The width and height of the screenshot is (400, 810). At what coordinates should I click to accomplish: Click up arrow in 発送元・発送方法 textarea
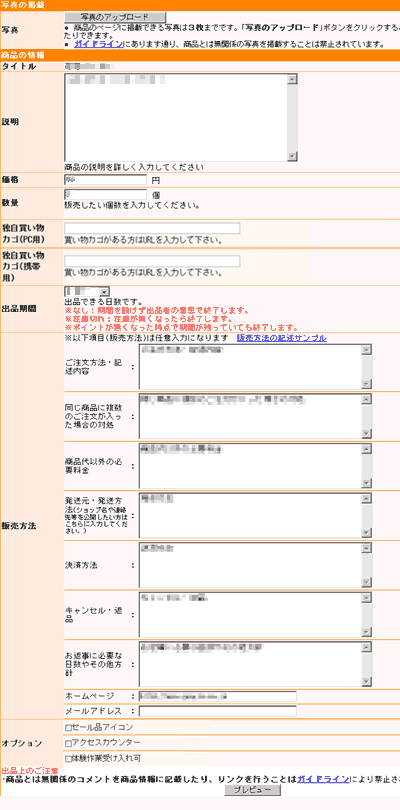click(x=367, y=499)
